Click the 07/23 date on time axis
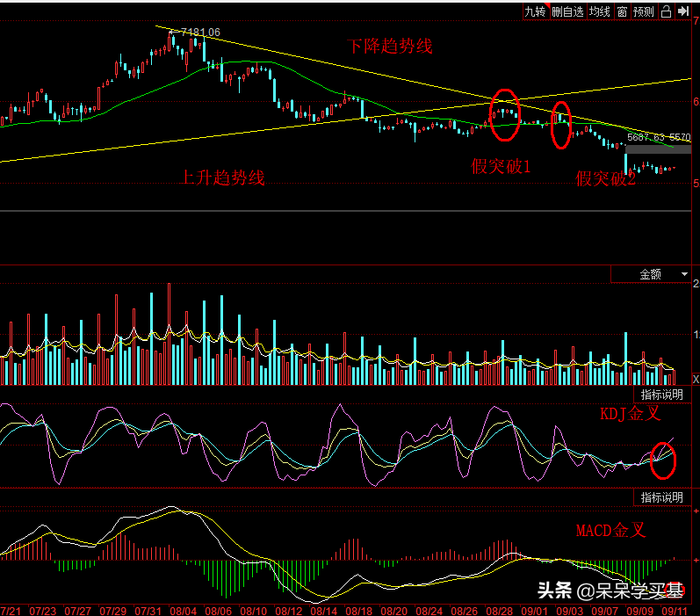Screen dimensions: 700x616 (43, 611)
